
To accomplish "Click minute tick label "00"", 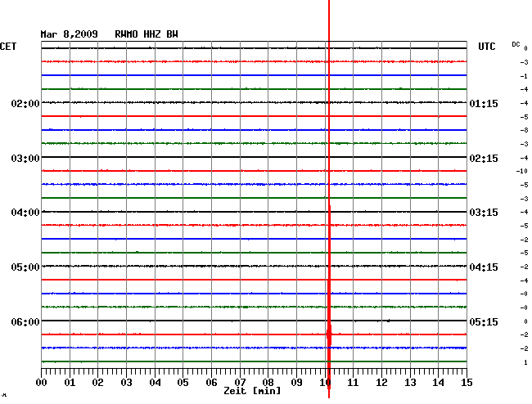I will coord(41,382).
